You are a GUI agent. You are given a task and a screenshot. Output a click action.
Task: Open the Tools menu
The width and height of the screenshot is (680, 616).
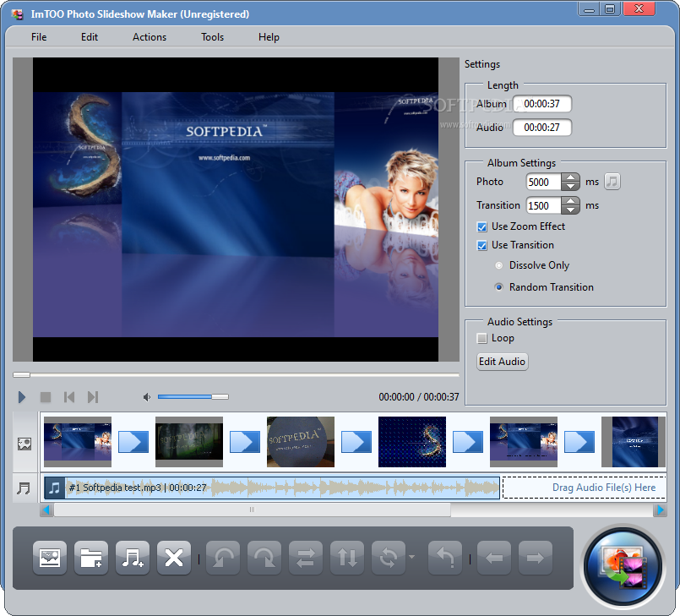[x=213, y=37]
